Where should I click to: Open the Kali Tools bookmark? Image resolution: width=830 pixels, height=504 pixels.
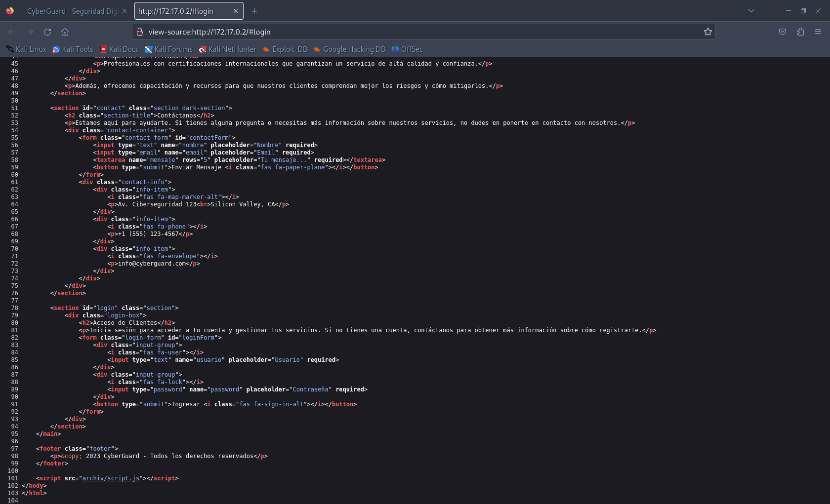click(73, 49)
